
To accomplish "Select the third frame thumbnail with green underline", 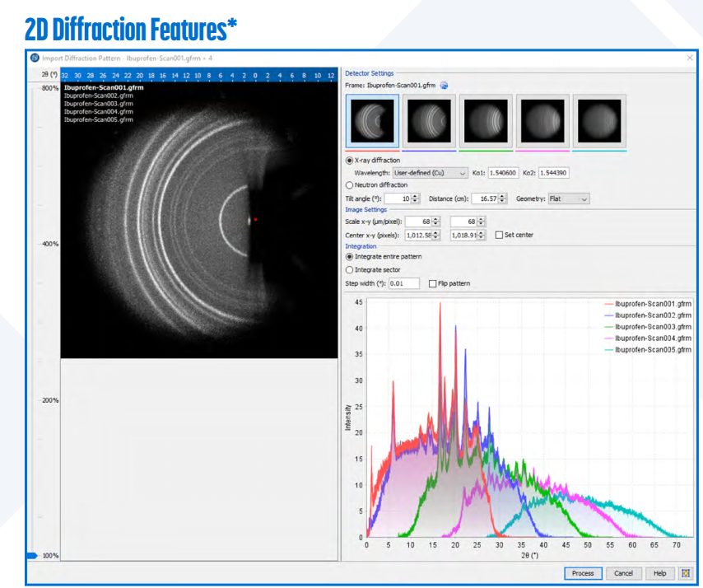I will coord(486,120).
